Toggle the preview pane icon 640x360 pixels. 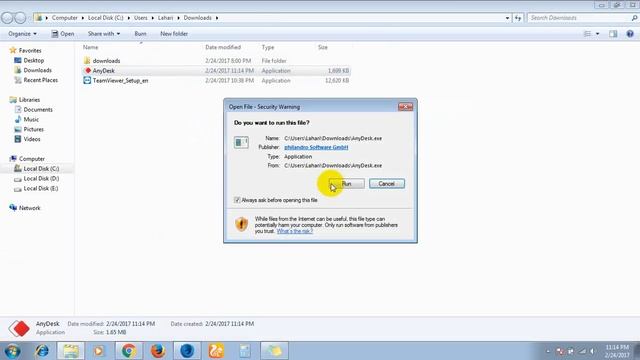(613, 34)
